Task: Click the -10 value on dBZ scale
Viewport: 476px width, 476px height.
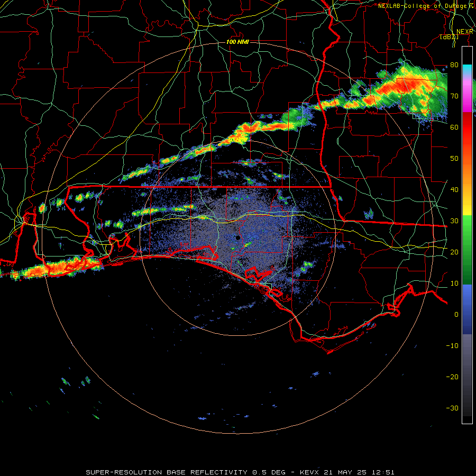Action: [452, 346]
